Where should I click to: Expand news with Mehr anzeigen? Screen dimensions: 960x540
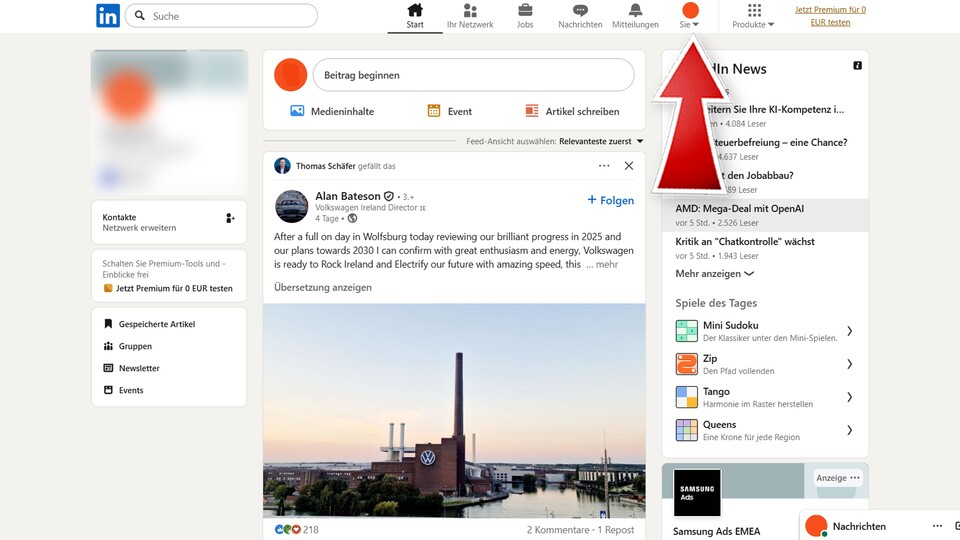[714, 273]
